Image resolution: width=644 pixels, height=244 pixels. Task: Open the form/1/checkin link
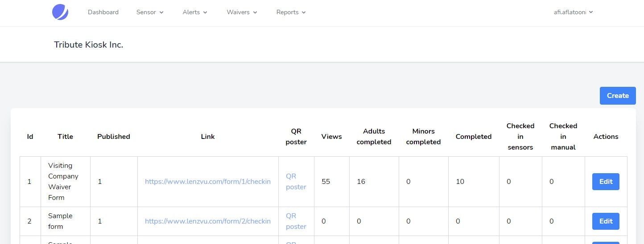click(207, 182)
